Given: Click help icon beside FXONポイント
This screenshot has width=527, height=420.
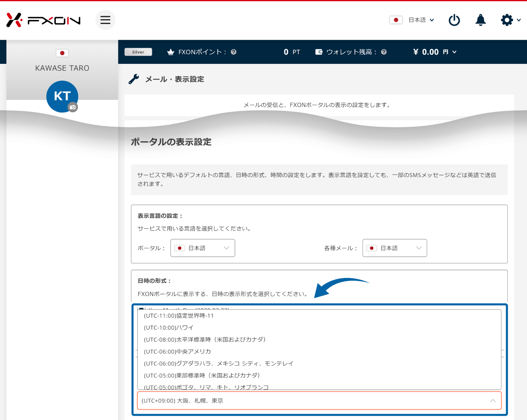Looking at the screenshot, I should [234, 52].
